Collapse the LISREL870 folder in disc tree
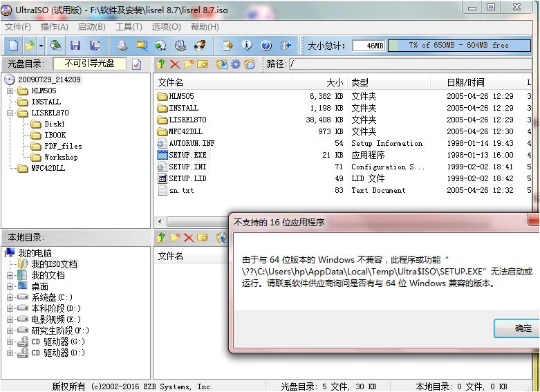Image resolution: width=540 pixels, height=392 pixels. pyautogui.click(x=10, y=113)
